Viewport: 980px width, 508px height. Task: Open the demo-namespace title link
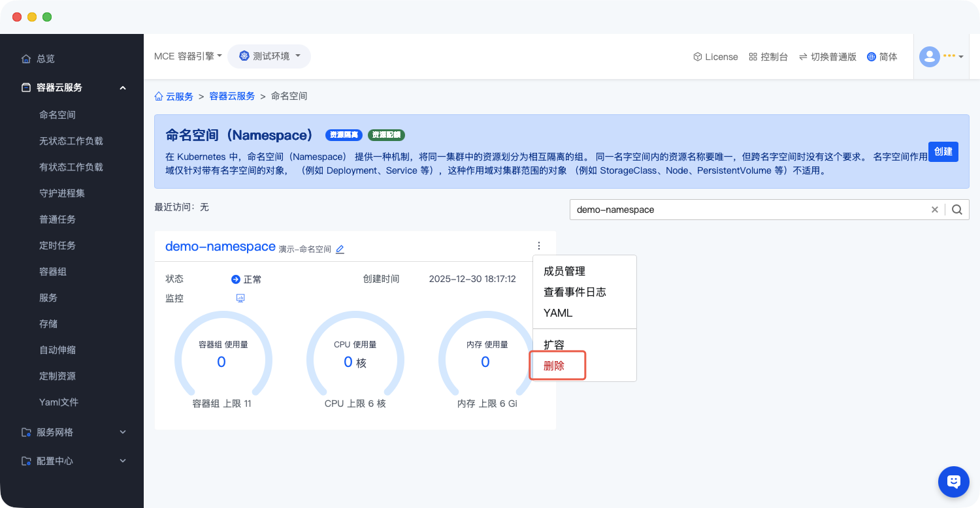coord(220,246)
